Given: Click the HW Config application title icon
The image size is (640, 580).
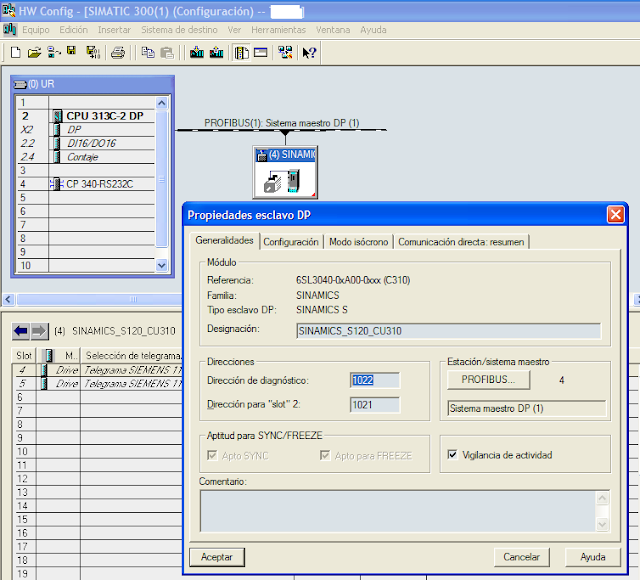Looking at the screenshot, I should [x=9, y=10].
